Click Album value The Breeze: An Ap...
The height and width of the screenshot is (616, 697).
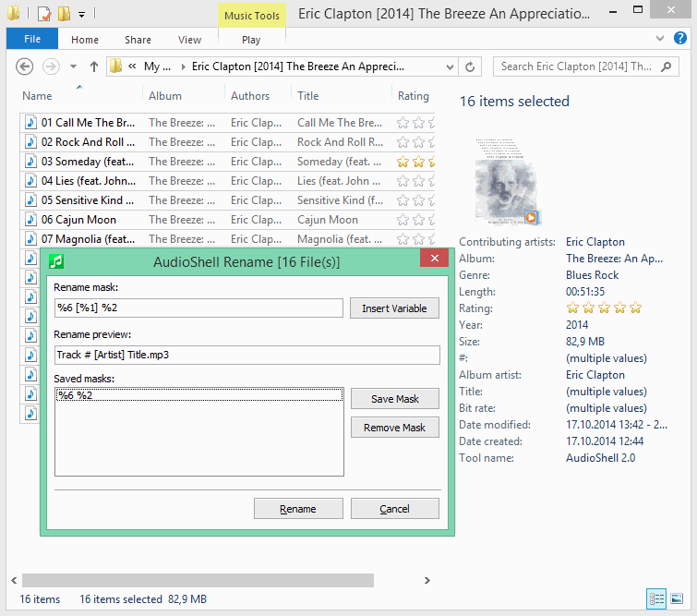[614, 259]
